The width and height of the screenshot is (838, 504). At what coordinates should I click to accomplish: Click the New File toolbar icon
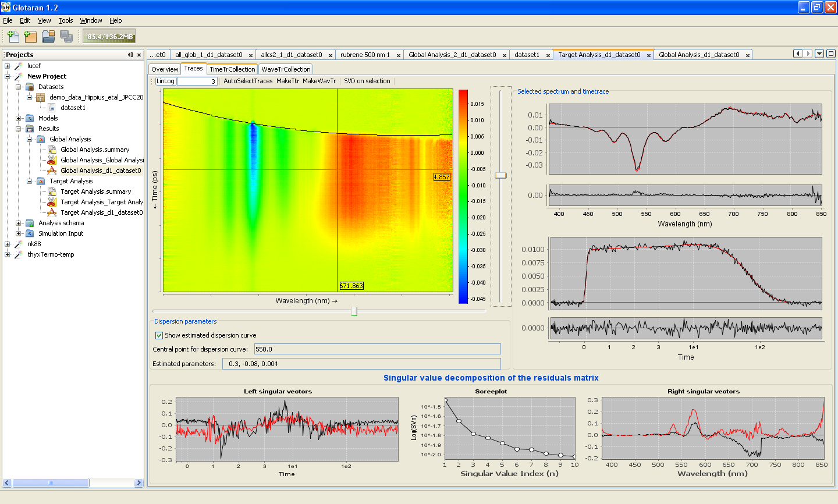pos(13,36)
